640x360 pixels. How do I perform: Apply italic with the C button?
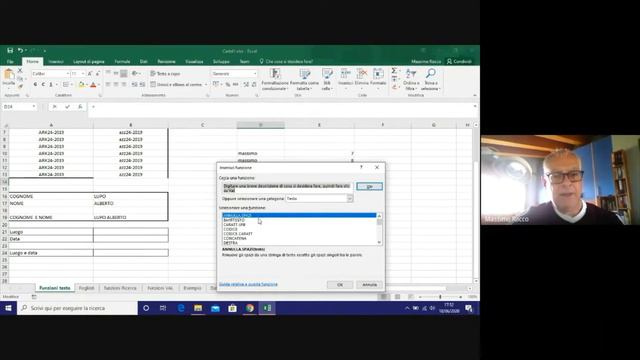pyautogui.click(x=43, y=84)
